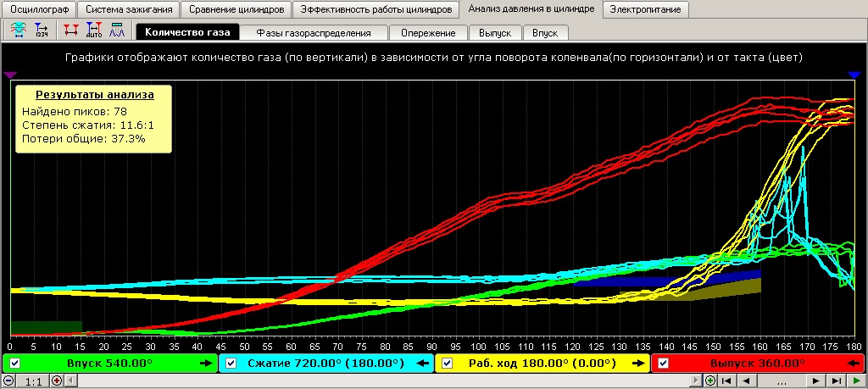Click the green plus icon near navigation
Screen dimensions: 868x389
click(x=710, y=381)
